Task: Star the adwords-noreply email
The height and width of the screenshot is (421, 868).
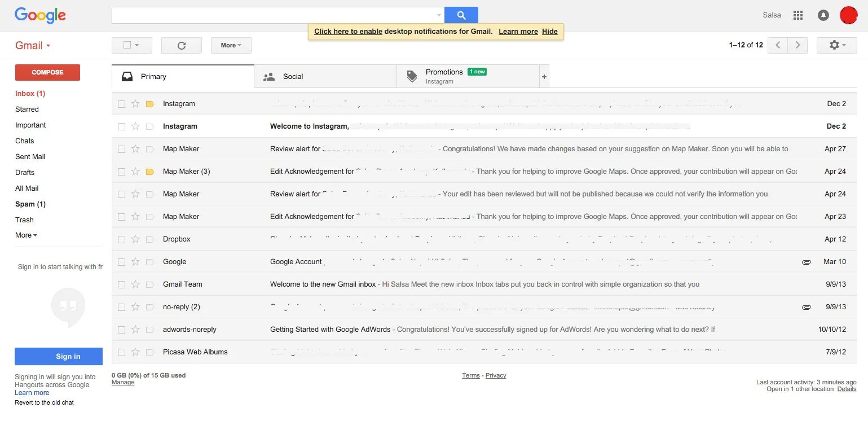Action: [135, 330]
